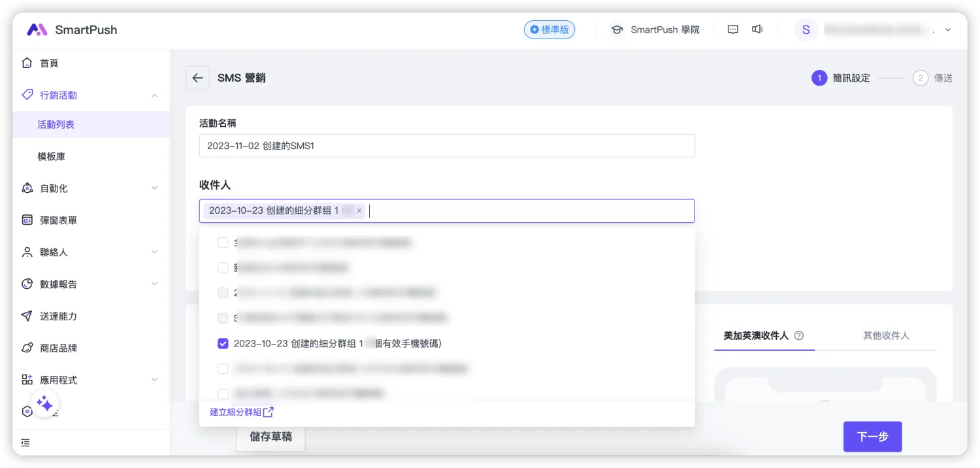Image resolution: width=980 pixels, height=468 pixels.
Task: Uncheck the 2023-10-23 创建的细分群组 checkbox
Action: click(x=223, y=343)
